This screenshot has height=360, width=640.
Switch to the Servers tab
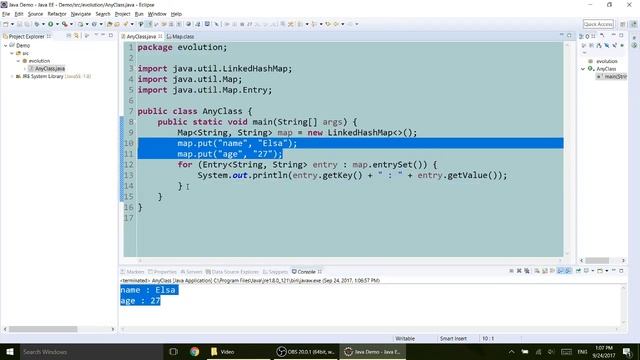point(191,271)
